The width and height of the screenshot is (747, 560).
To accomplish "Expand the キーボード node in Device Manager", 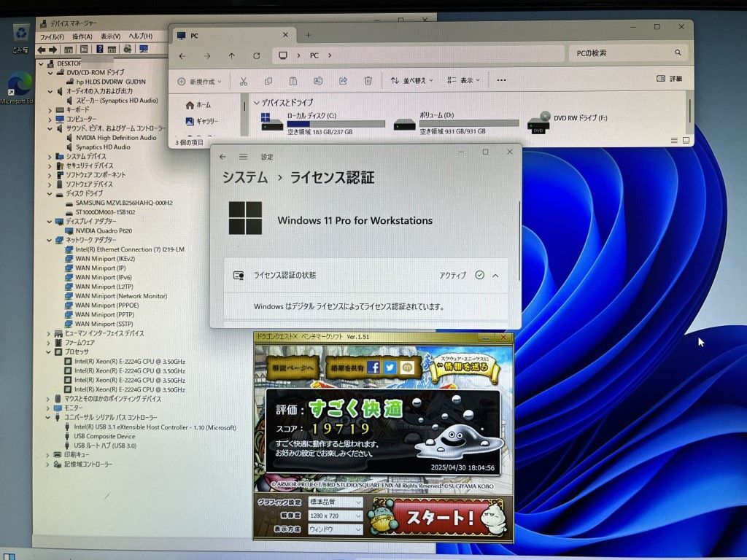I will point(50,110).
